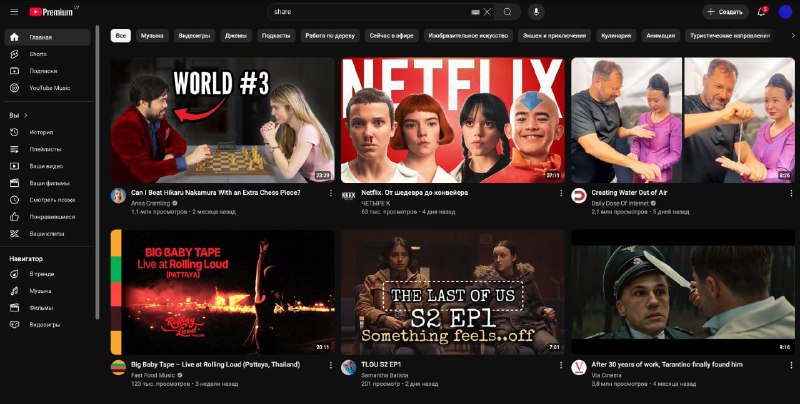Open options menu for Hikaru Nakamura video
Screen dimensions: 800x404
(x=330, y=193)
